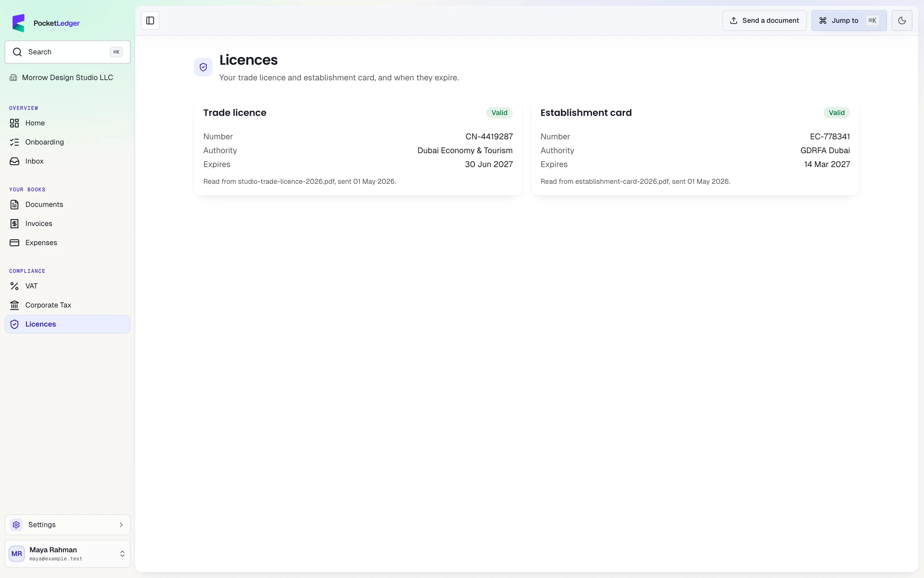Click the Corporate Tax bank icon
Screen dimensions: 924x578
[x=14, y=305]
